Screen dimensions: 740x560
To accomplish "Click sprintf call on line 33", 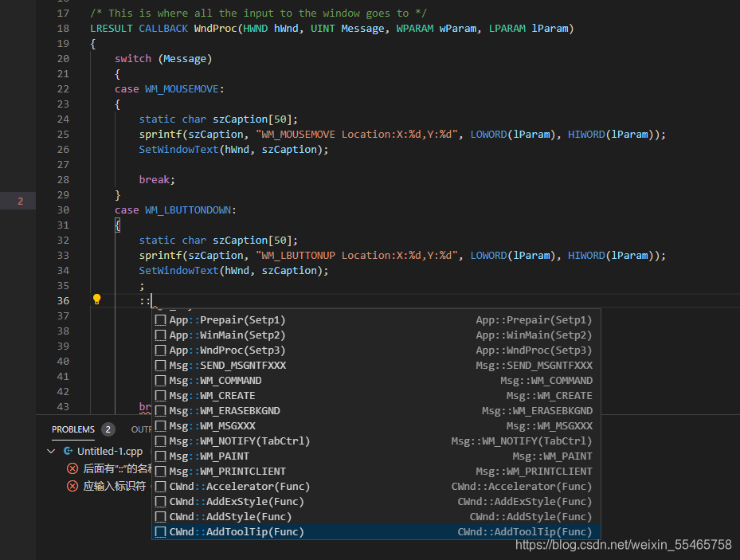I will pos(160,255).
